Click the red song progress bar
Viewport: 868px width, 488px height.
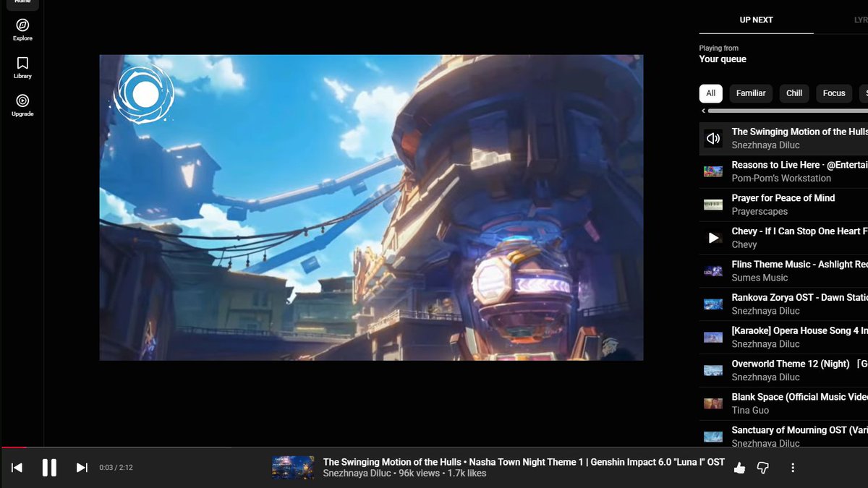(13, 448)
